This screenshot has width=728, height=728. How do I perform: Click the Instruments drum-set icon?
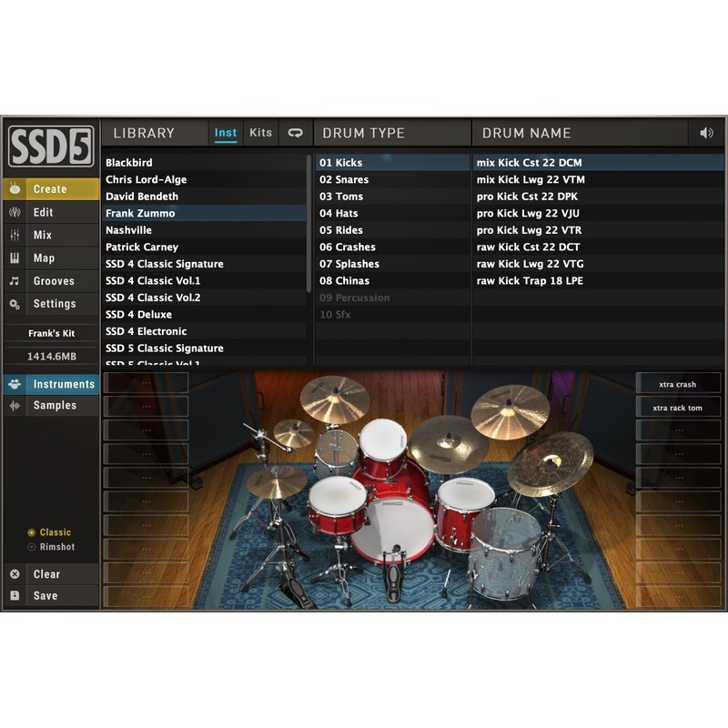click(x=13, y=384)
